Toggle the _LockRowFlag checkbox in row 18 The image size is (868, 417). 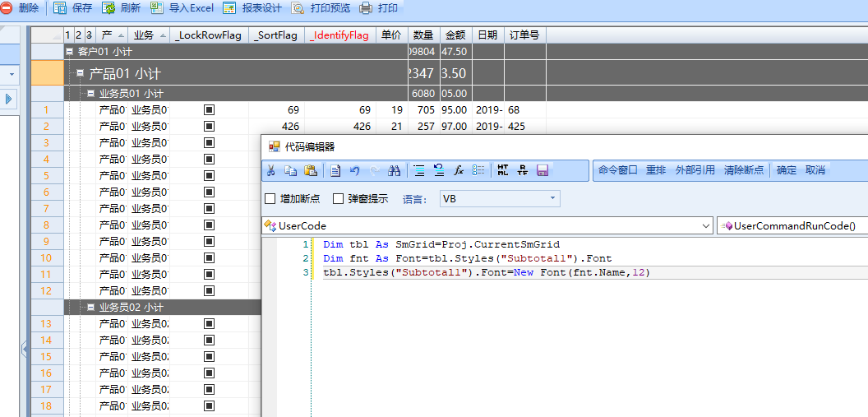[210, 405]
